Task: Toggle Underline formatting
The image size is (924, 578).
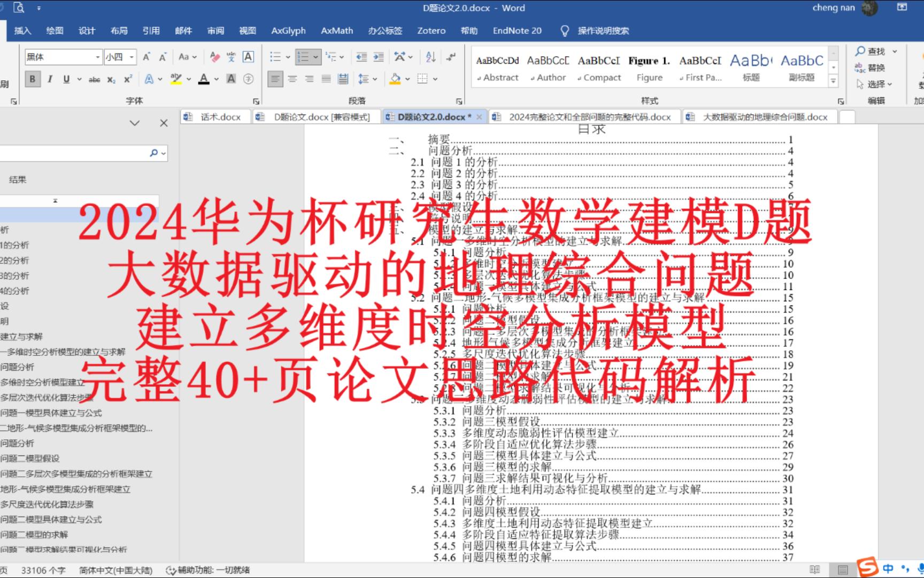Action: pyautogui.click(x=66, y=79)
